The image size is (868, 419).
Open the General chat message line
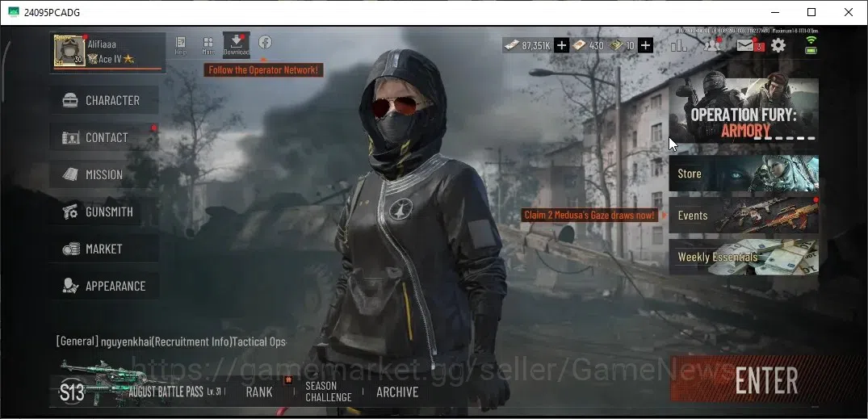click(170, 341)
